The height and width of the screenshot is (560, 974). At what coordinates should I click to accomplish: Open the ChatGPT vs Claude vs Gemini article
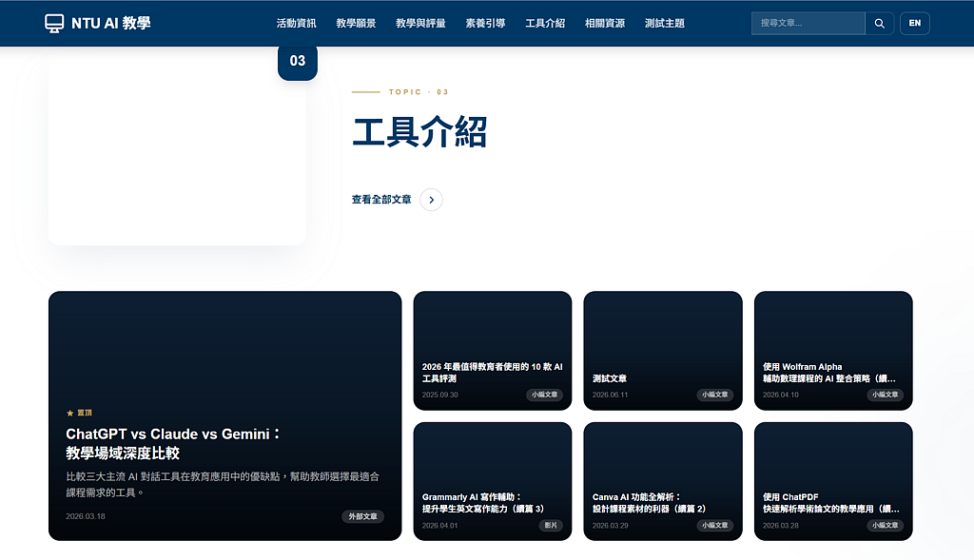(x=224, y=416)
